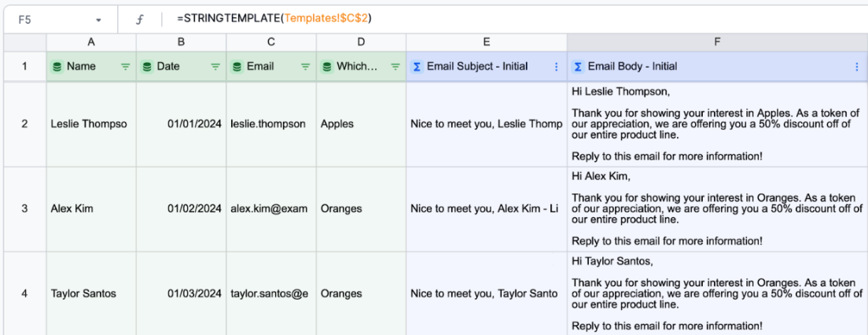Viewport: 868px width, 335px height.
Task: Click the Name header cell label
Action: [x=81, y=66]
